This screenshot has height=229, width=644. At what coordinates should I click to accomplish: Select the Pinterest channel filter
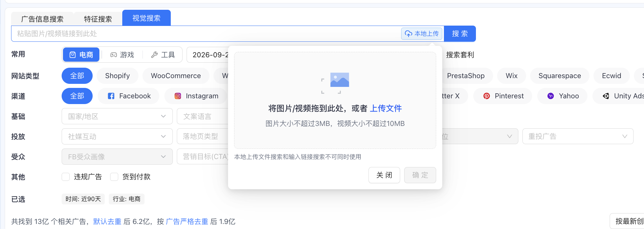(x=503, y=96)
